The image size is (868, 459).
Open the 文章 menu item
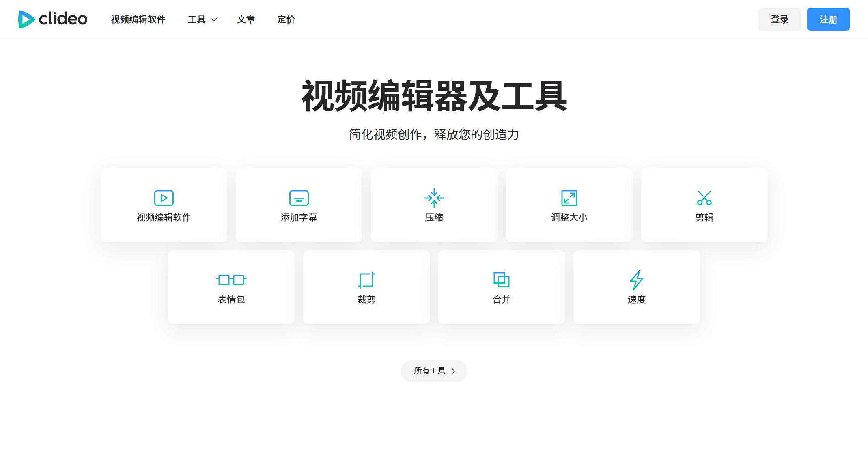tap(246, 19)
